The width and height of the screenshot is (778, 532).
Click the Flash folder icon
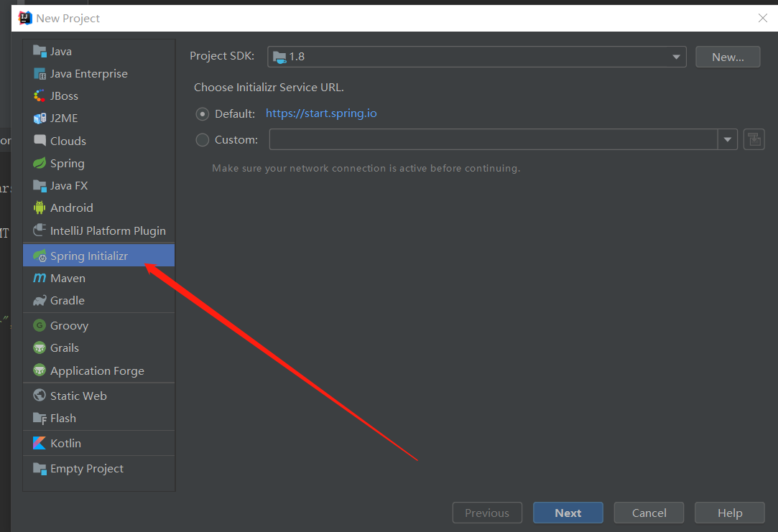[x=40, y=418]
